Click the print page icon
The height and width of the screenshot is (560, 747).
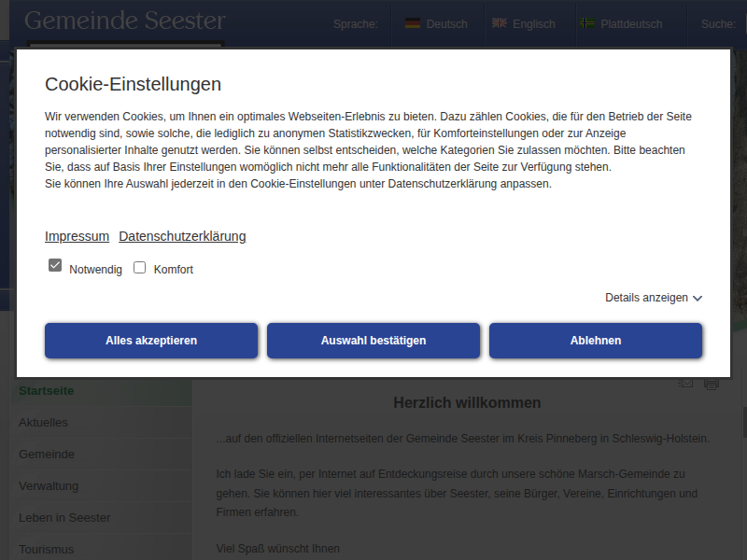712,384
